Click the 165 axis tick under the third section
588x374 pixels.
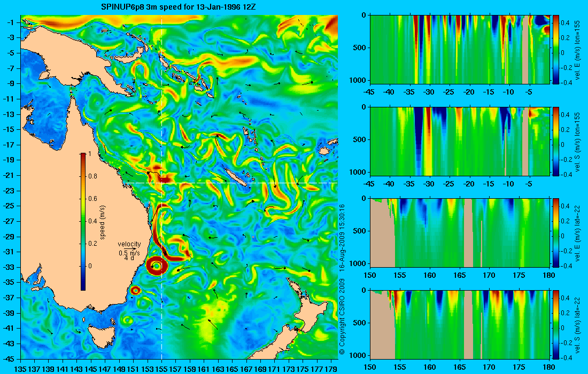pyautogui.click(x=459, y=276)
